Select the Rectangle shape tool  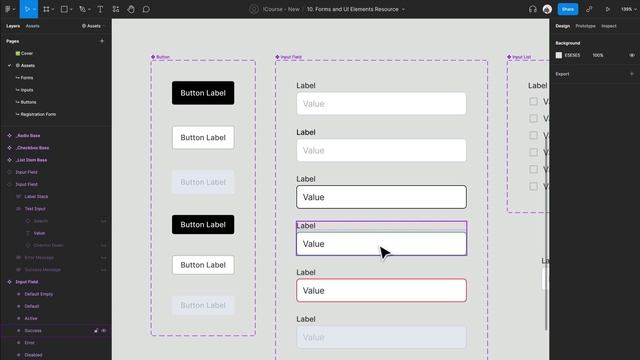64,9
